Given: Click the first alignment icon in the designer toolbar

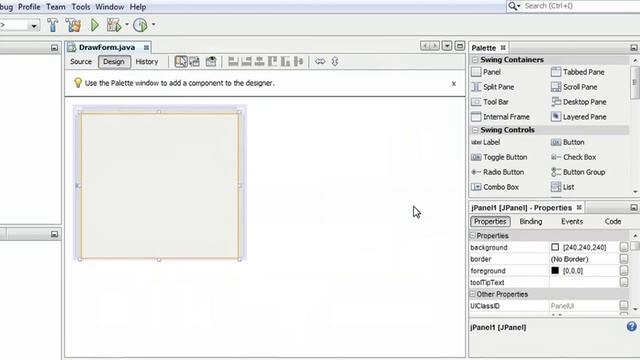Looking at the screenshot, I should 233,62.
